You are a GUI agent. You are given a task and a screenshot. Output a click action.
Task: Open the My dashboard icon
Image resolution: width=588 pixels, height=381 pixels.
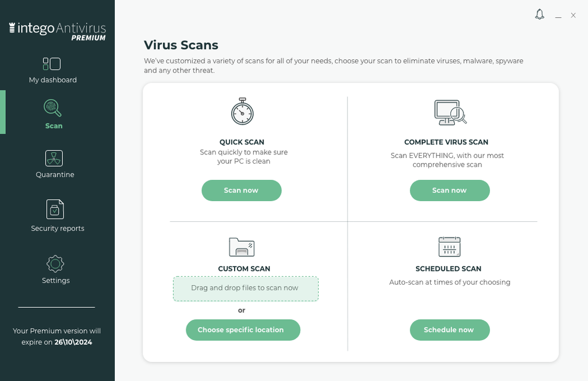click(x=52, y=63)
